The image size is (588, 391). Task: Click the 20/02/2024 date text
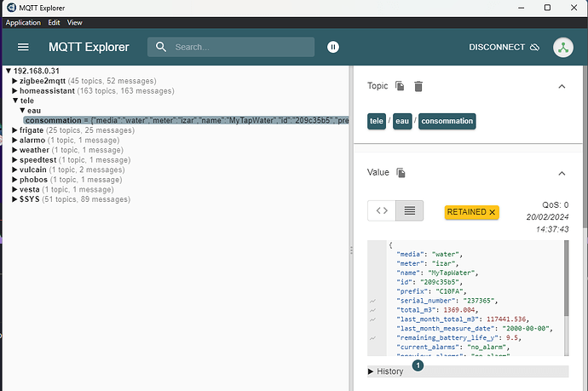tap(547, 217)
